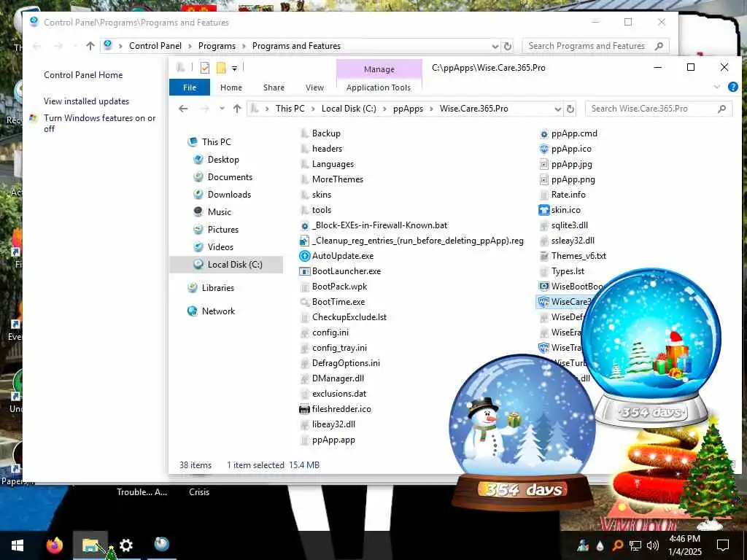The height and width of the screenshot is (560, 747).
Task: Click the Manage contextual tab header
Action: tap(379, 69)
